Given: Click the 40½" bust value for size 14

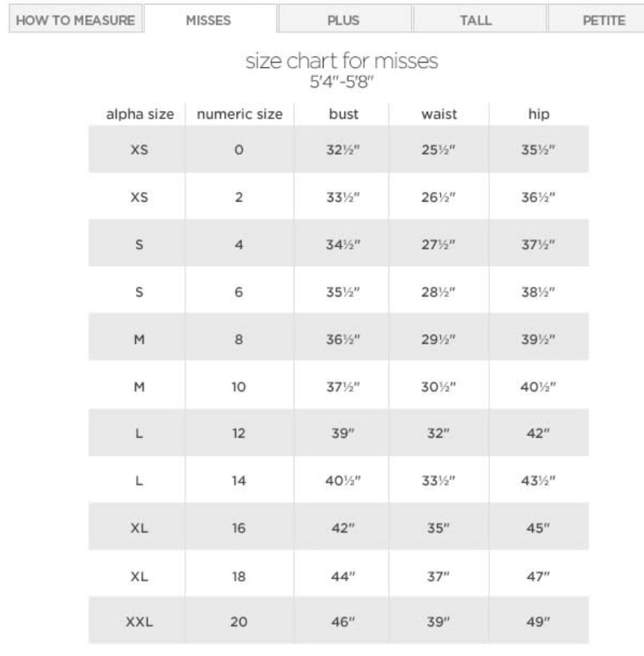Looking at the screenshot, I should (x=344, y=480).
